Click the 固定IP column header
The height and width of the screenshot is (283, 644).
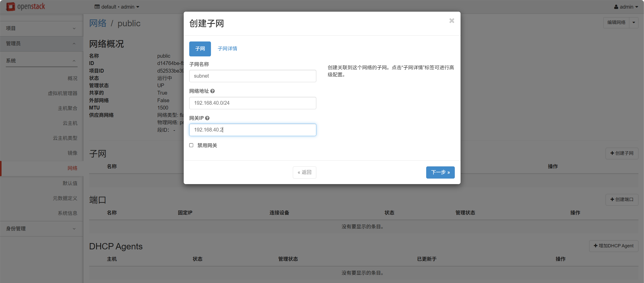[185, 213]
